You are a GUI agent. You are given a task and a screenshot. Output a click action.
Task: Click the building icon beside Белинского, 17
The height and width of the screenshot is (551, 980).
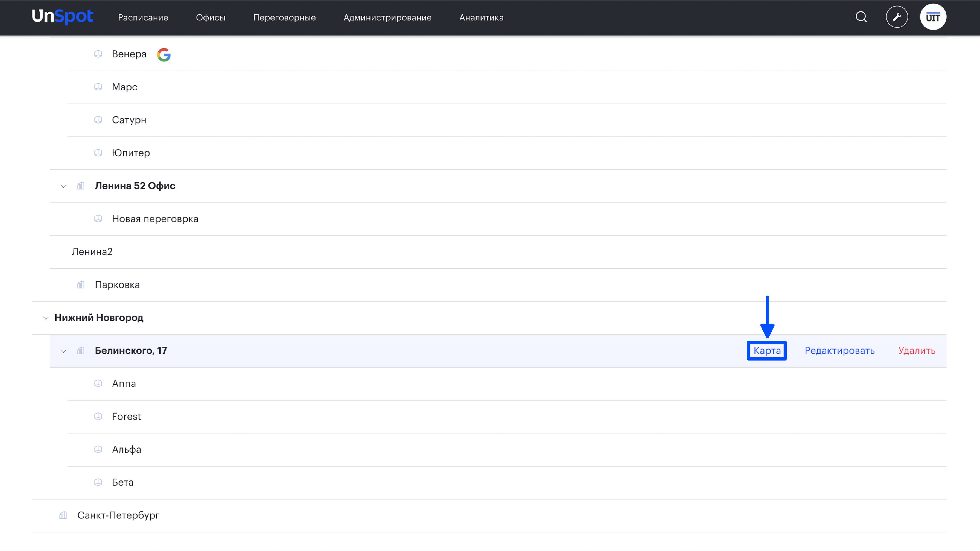click(x=81, y=351)
